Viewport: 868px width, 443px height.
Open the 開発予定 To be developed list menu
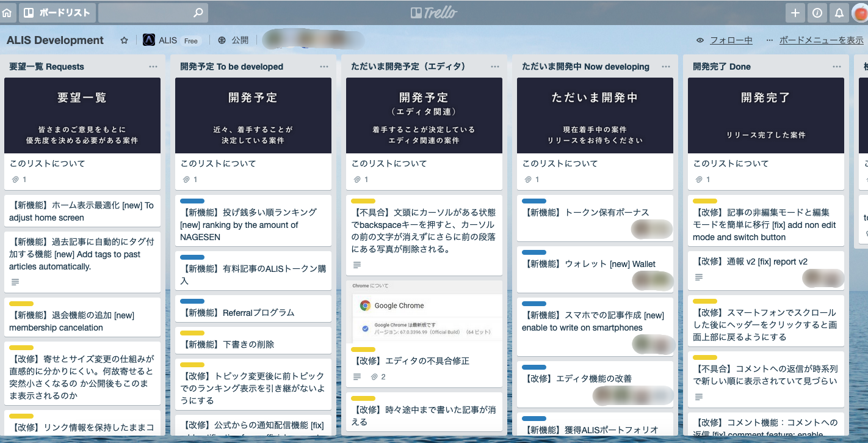point(324,67)
